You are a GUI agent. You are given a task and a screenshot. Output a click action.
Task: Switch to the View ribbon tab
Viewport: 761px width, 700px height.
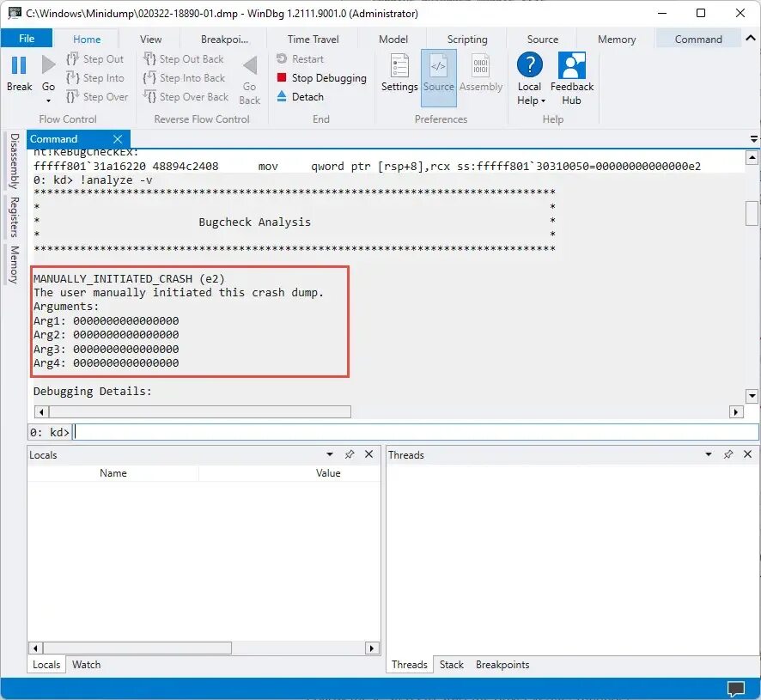click(150, 40)
